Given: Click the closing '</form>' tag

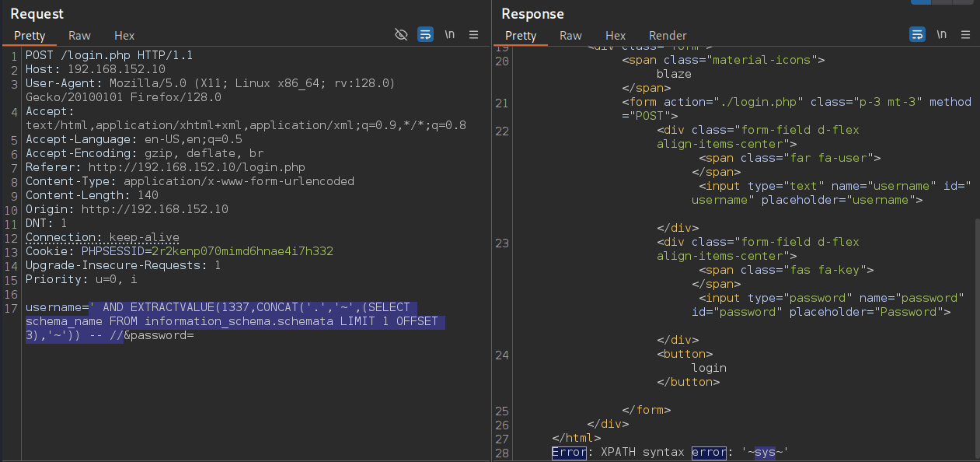Looking at the screenshot, I should (x=646, y=410).
